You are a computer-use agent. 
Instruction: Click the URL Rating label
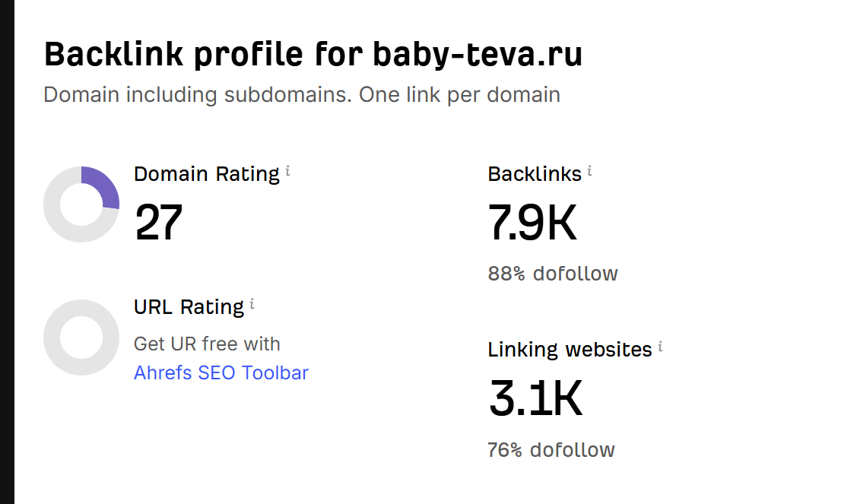[189, 307]
